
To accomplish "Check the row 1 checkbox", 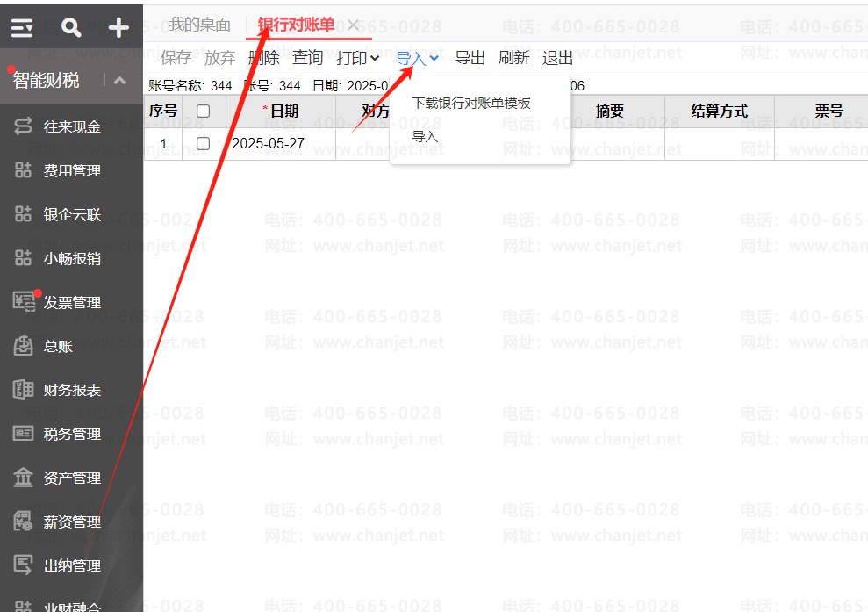I will pos(203,143).
